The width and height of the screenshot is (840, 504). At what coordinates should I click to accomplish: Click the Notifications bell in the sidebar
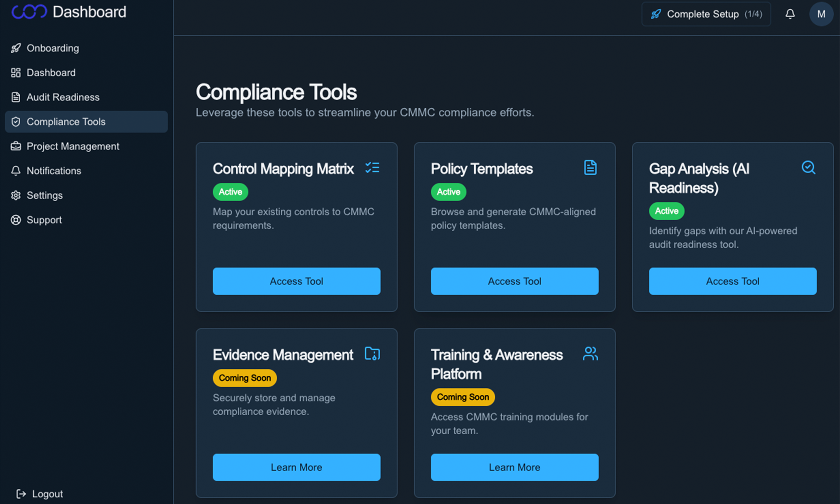point(16,171)
